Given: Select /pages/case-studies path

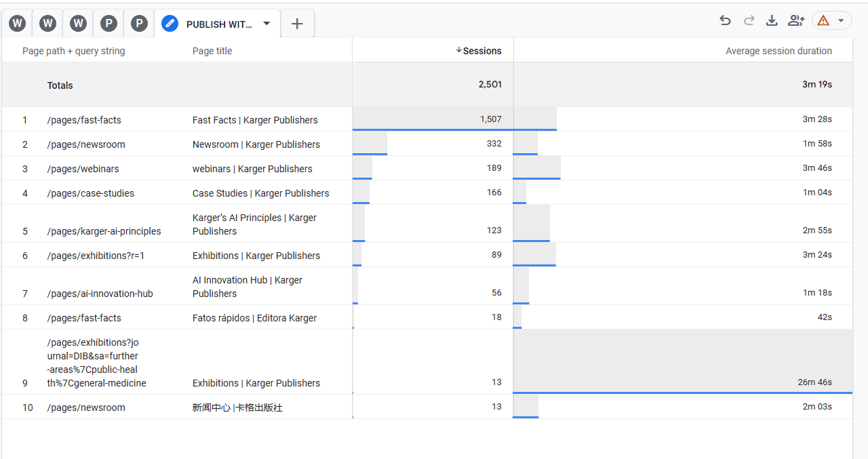Looking at the screenshot, I should pos(91,193).
